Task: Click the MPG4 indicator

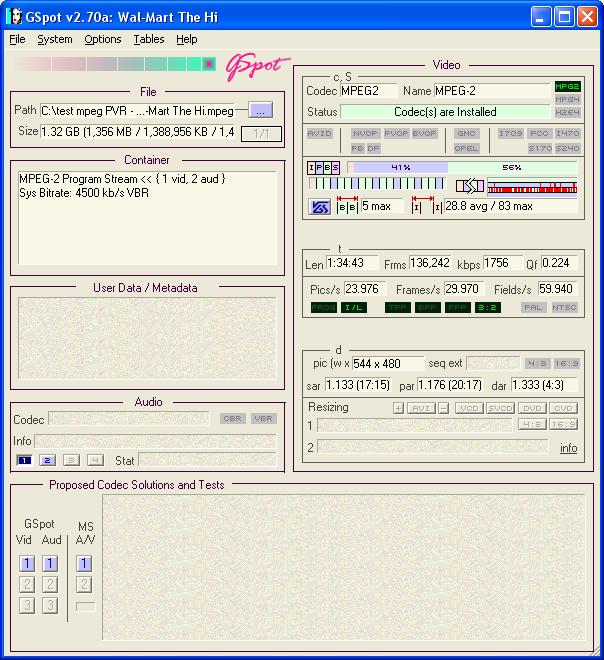Action: 567,99
